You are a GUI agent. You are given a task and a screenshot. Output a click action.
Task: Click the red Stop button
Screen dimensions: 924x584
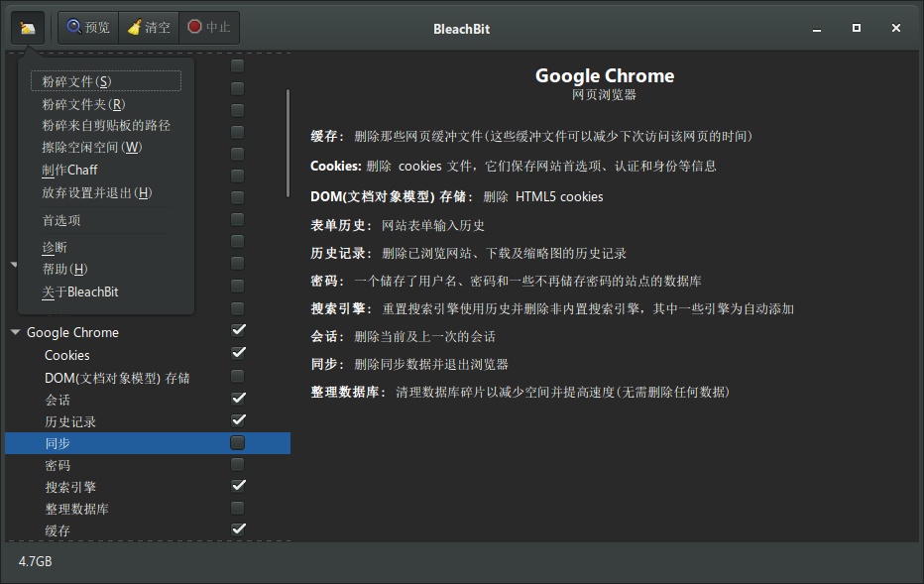[x=209, y=28]
